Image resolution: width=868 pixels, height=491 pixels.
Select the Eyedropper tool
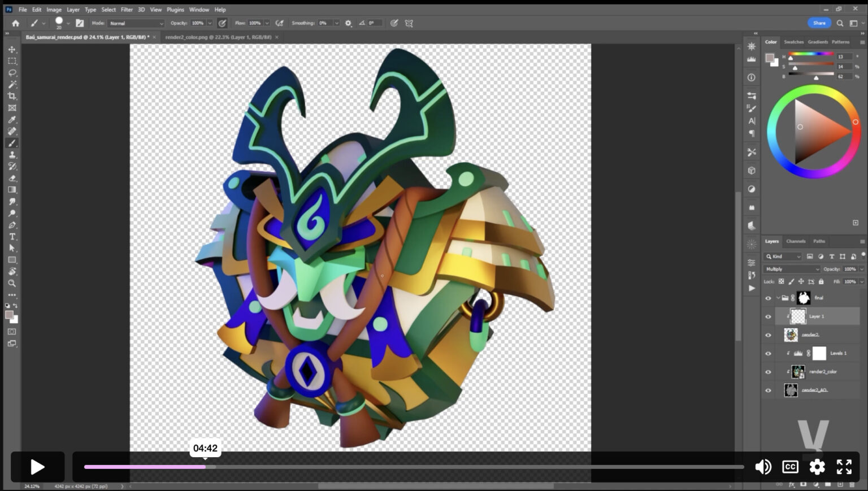click(x=12, y=120)
